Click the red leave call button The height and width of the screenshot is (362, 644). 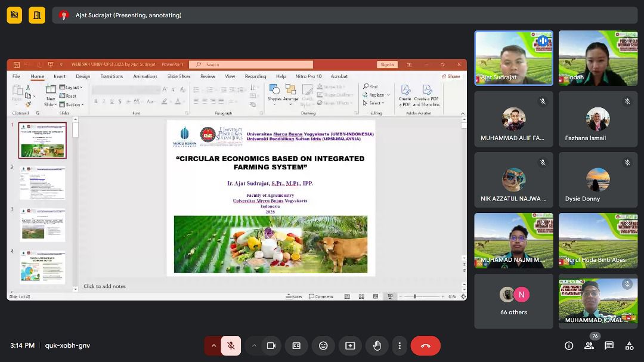point(426,345)
